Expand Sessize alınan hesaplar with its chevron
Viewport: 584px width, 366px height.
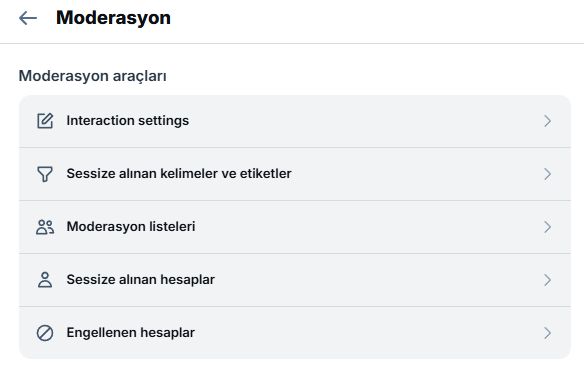tap(547, 280)
